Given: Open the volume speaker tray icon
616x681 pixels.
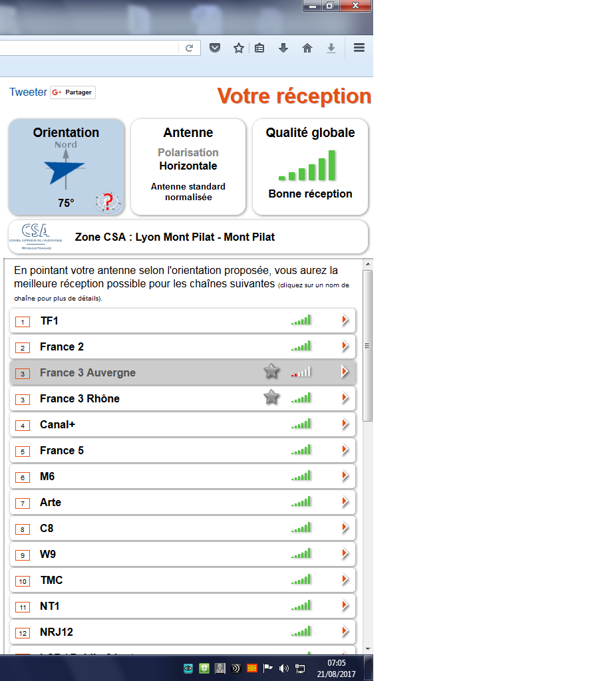Looking at the screenshot, I should [283, 668].
